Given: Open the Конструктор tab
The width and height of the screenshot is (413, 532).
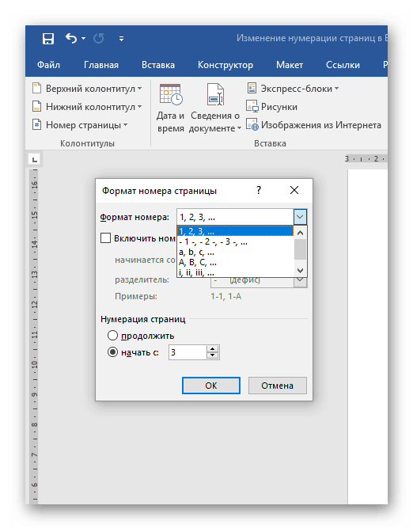Looking at the screenshot, I should [225, 65].
